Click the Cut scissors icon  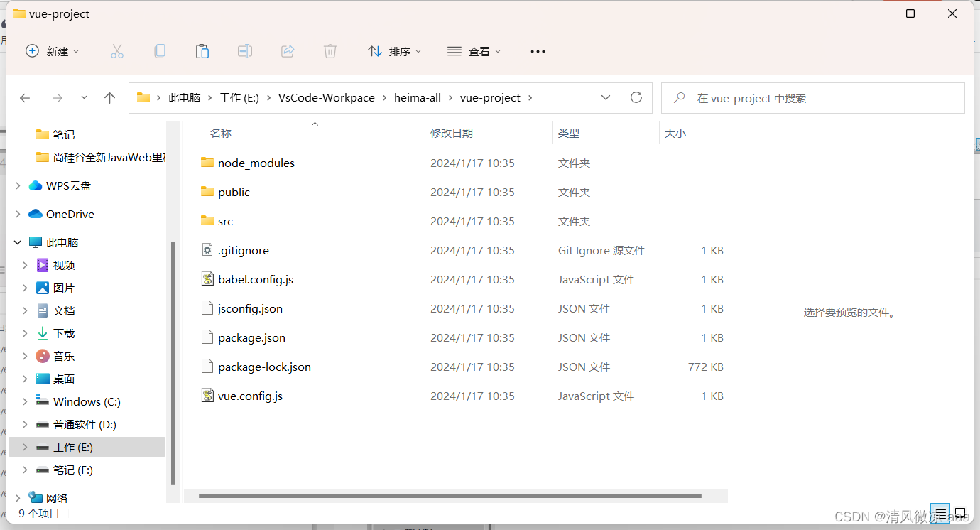[117, 51]
